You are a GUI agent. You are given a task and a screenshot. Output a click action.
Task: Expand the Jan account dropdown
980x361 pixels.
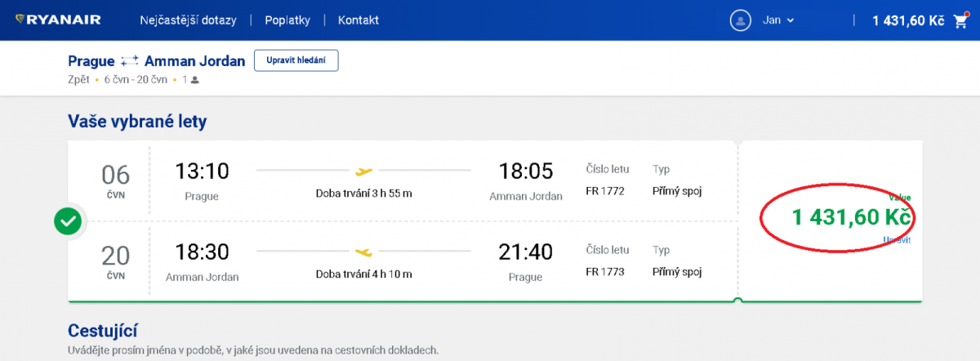click(778, 20)
